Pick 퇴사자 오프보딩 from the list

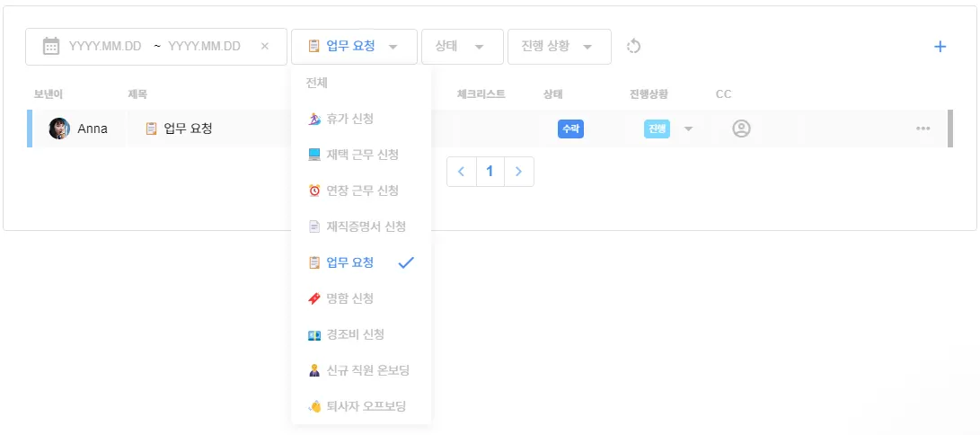[357, 406]
